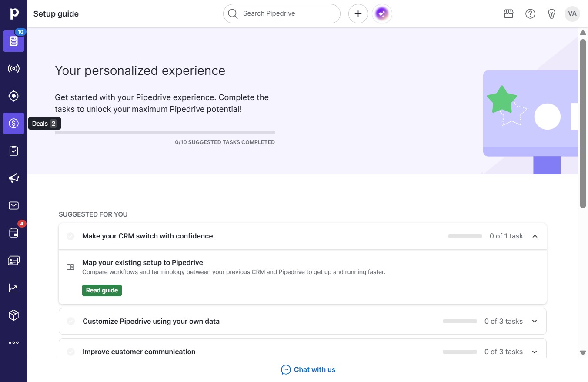Open Contacts card icon in sidebar
This screenshot has height=382, width=588.
pos(14,261)
